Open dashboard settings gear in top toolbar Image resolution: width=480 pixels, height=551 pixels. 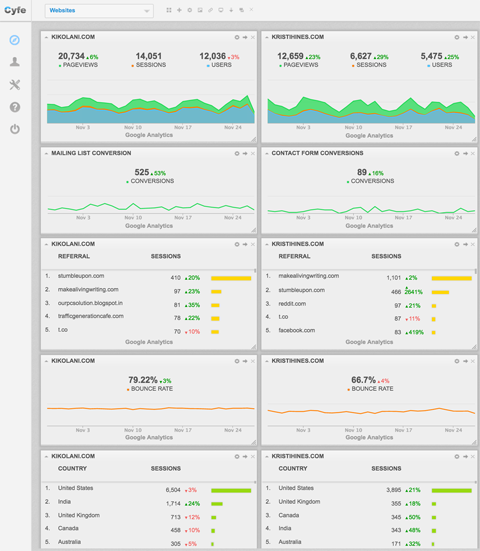190,10
